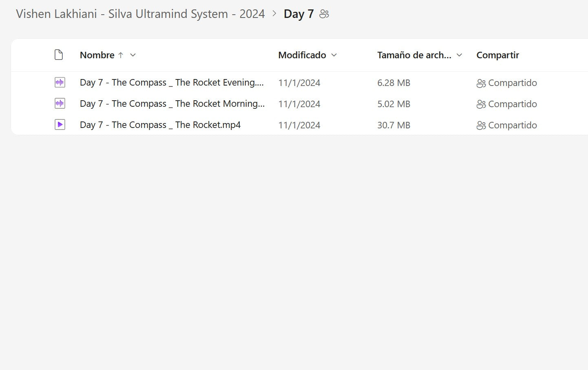
Task: Expand the Modificado column options chevron
Action: tap(334, 55)
